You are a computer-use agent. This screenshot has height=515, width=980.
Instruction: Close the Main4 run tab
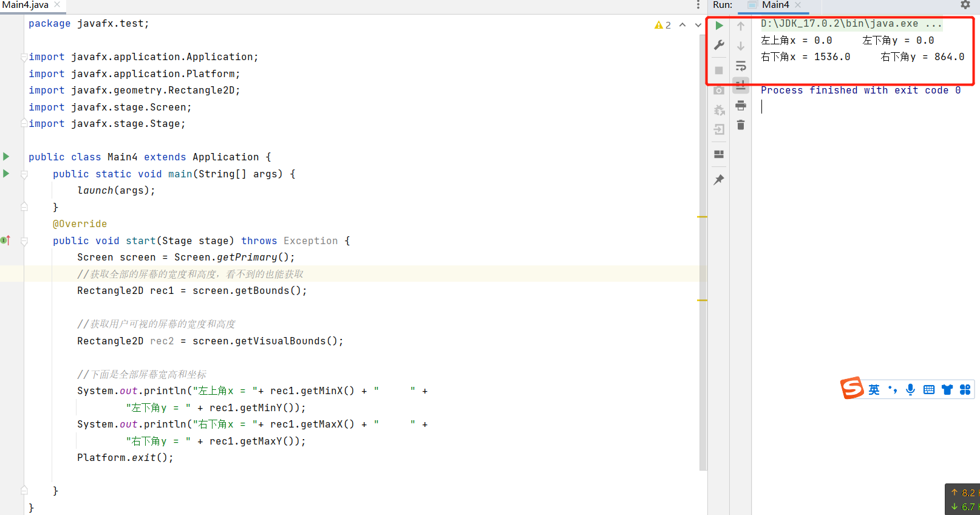click(798, 5)
